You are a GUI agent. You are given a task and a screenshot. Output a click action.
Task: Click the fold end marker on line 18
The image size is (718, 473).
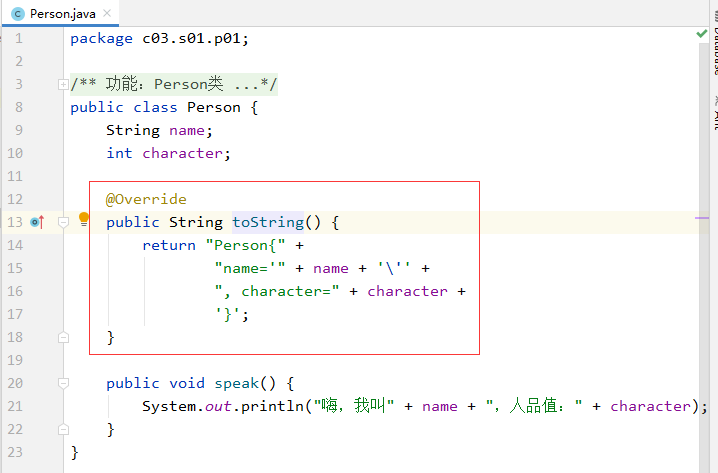tap(63, 337)
